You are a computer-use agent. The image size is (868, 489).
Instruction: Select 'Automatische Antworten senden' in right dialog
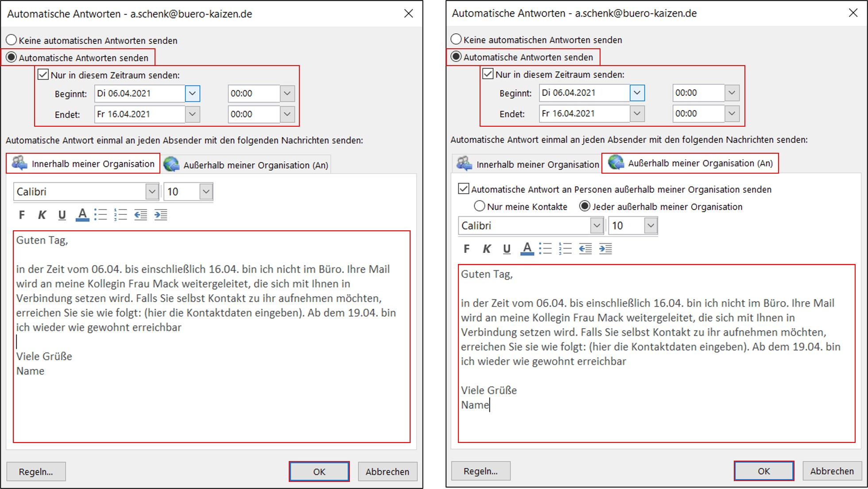(x=522, y=57)
